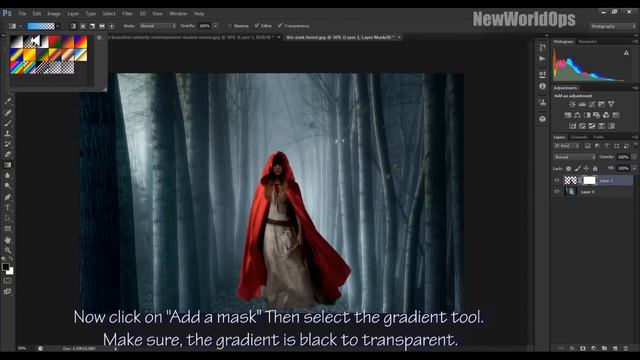Viewport: 640px width, 360px height.
Task: Click the histogram cache warning triangle
Action: pos(626,53)
